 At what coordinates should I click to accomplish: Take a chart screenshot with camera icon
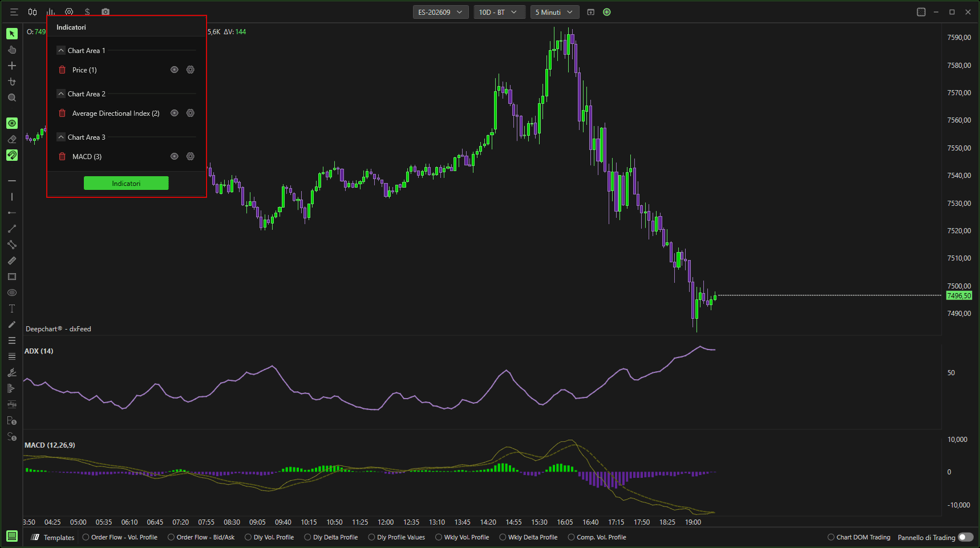pos(106,12)
